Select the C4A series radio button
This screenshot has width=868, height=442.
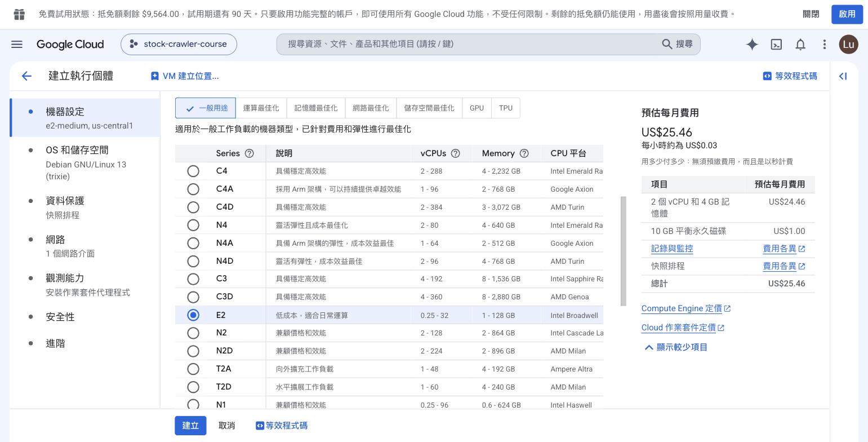(193, 189)
